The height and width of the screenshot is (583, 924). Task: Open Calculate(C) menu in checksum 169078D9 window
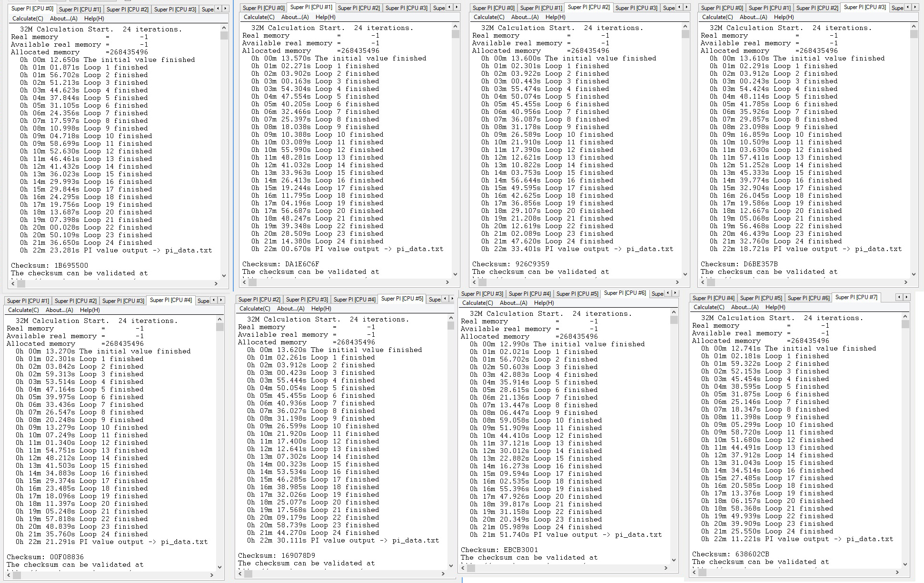[254, 309]
